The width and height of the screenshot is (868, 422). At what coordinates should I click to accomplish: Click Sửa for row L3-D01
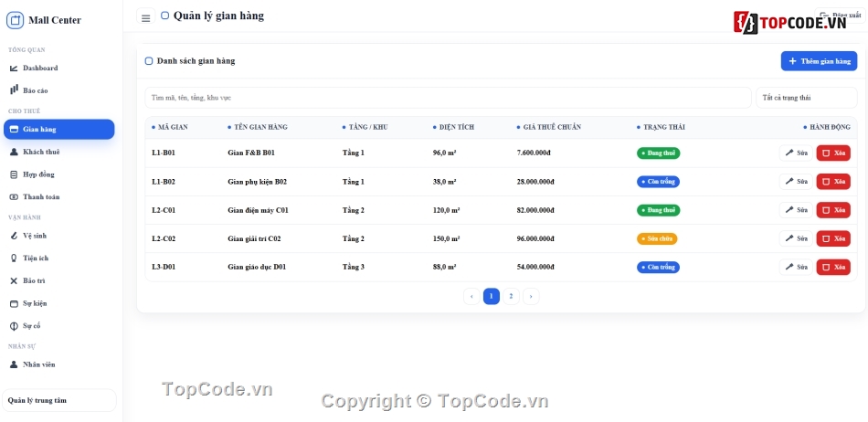click(x=796, y=267)
